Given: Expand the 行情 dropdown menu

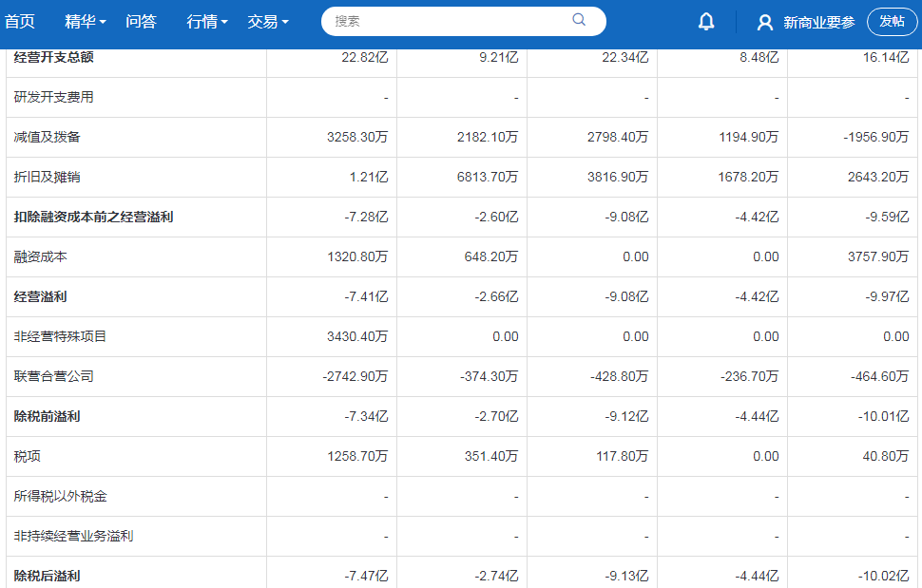Looking at the screenshot, I should pos(207,21).
